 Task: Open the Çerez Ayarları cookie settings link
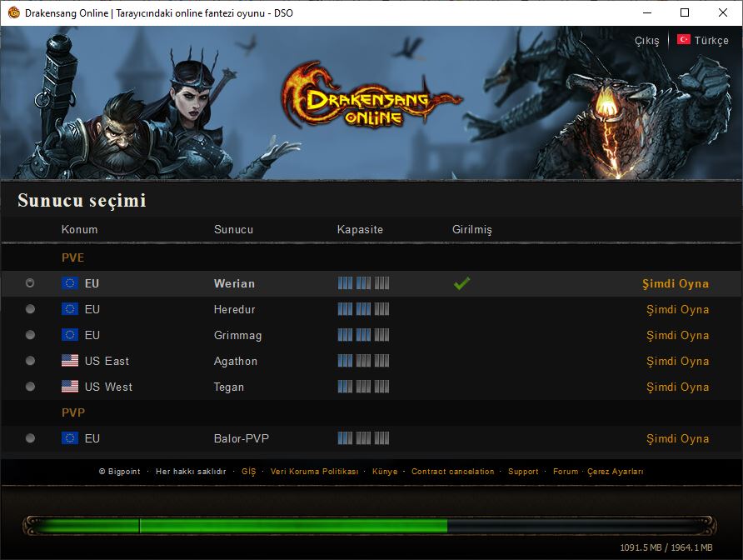click(x=616, y=472)
